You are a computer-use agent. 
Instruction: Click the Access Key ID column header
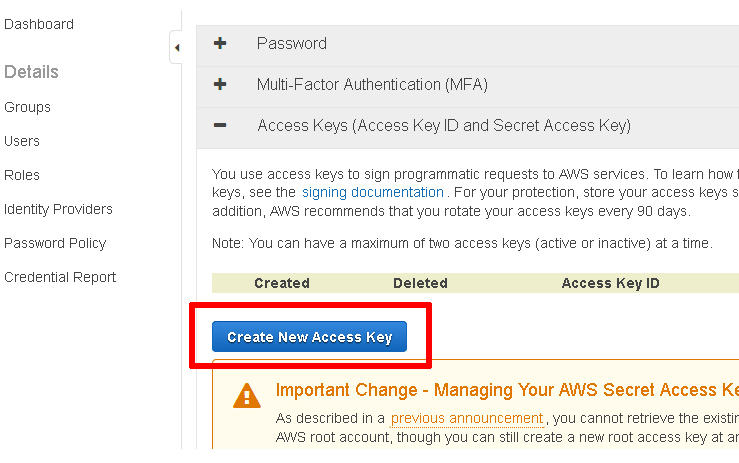[610, 283]
